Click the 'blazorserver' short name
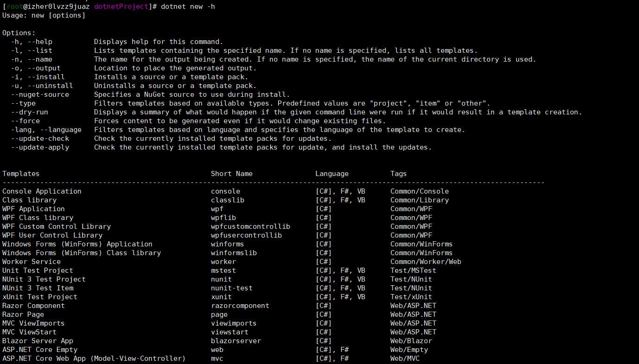This screenshot has width=639, height=364. pos(236,341)
